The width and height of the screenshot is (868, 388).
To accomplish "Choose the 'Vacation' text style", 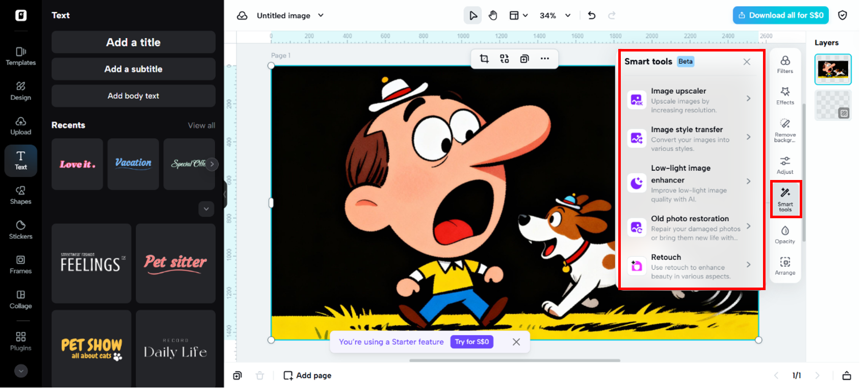I will coord(133,164).
